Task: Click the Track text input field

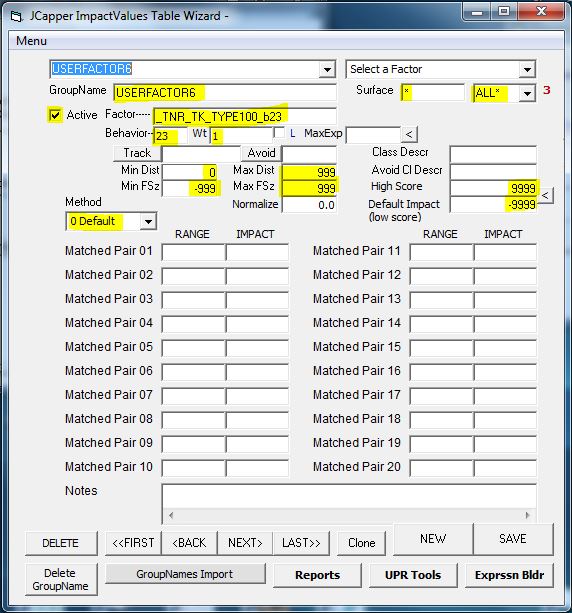Action: pyautogui.click(x=201, y=154)
